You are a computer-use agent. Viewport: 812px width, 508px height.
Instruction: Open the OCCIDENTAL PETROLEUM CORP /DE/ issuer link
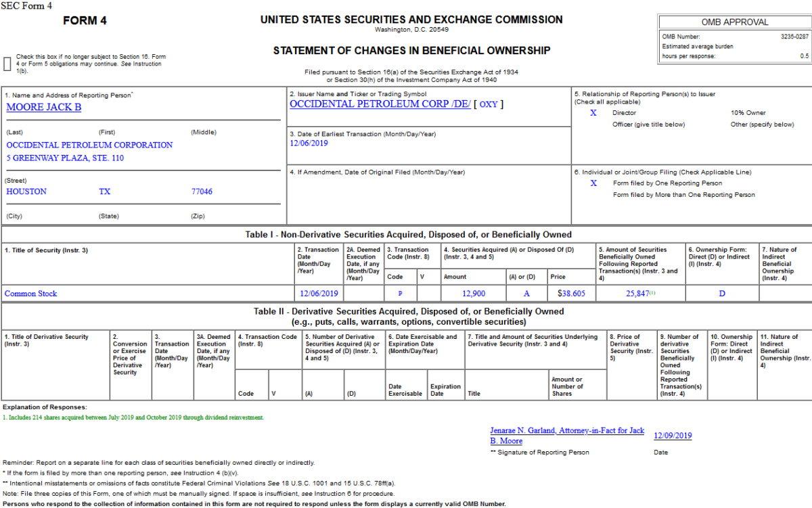point(380,104)
